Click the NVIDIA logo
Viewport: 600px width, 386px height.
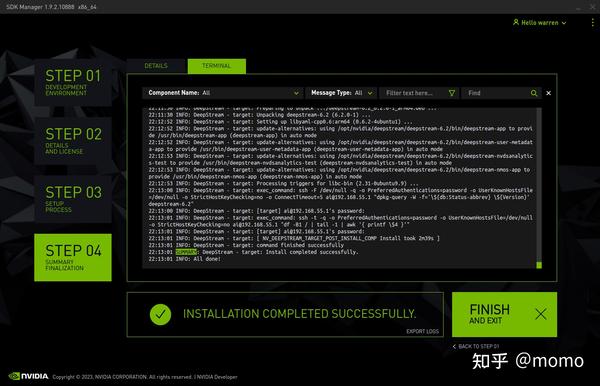tap(28, 376)
